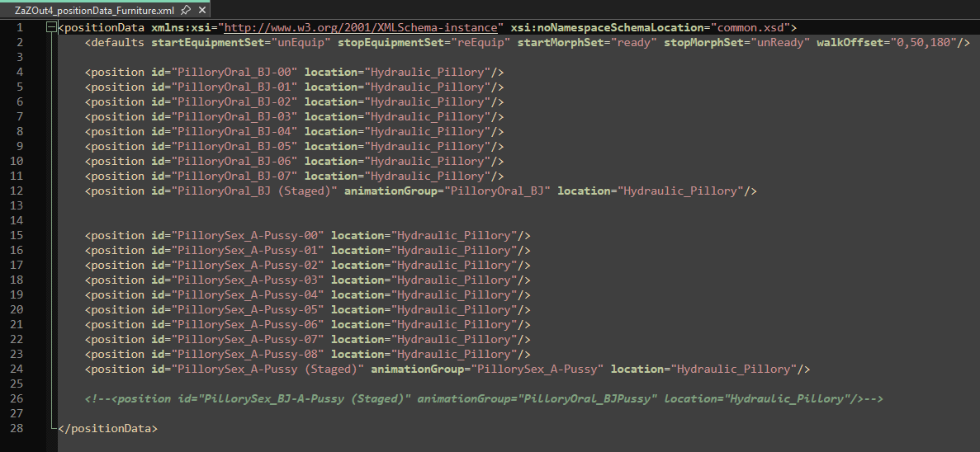Click the position tag name on line 22
980x452 pixels.
(x=117, y=339)
